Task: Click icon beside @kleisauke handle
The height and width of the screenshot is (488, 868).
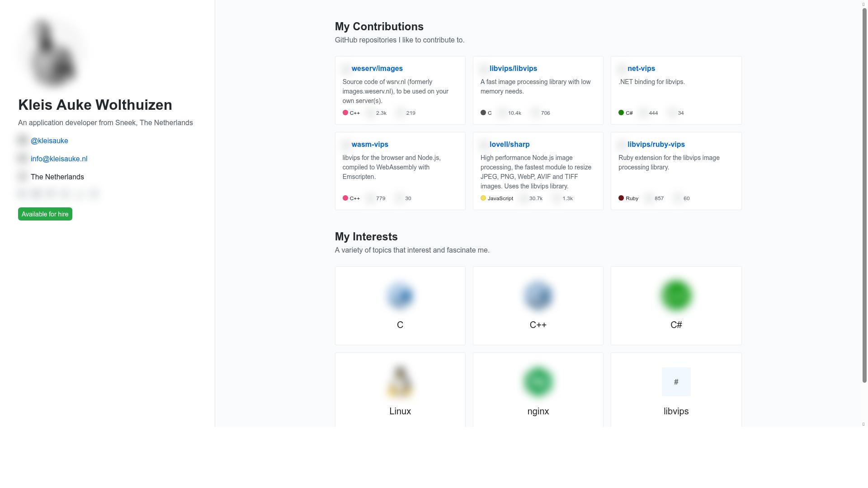Action: click(23, 141)
